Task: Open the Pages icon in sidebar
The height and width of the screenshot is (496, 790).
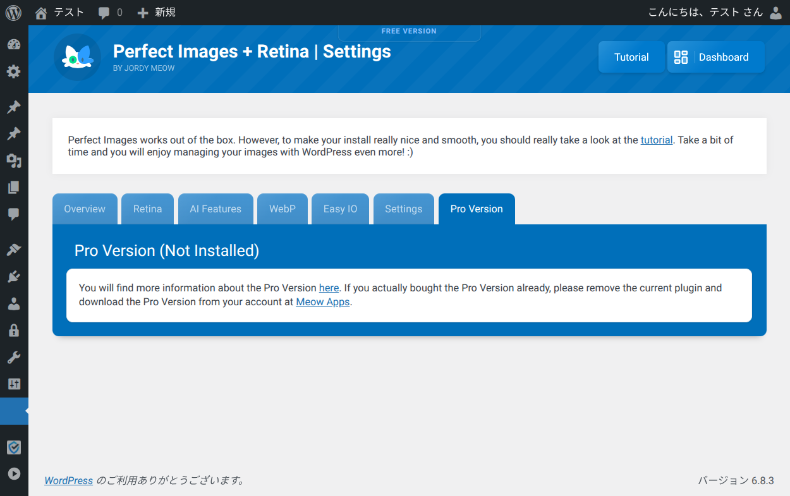Action: [x=14, y=188]
